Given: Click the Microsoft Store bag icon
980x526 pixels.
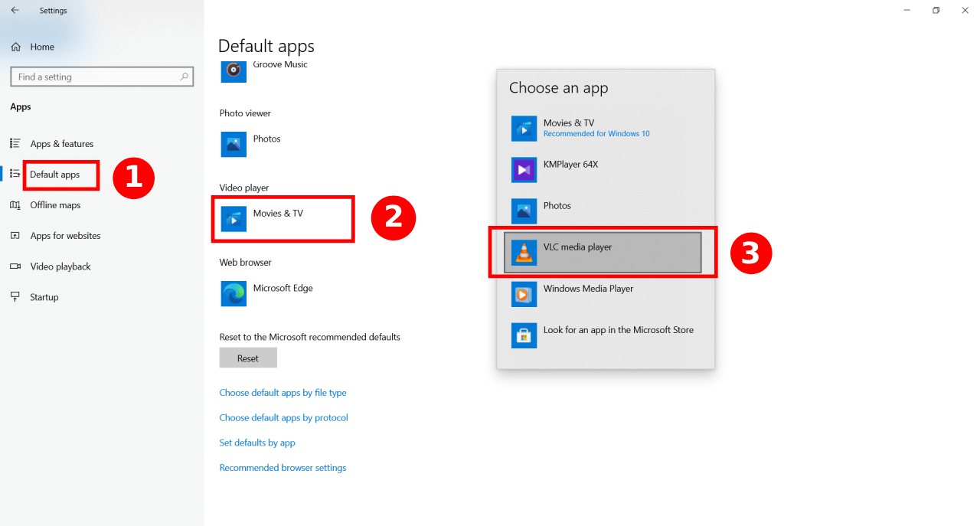Looking at the screenshot, I should click(524, 335).
